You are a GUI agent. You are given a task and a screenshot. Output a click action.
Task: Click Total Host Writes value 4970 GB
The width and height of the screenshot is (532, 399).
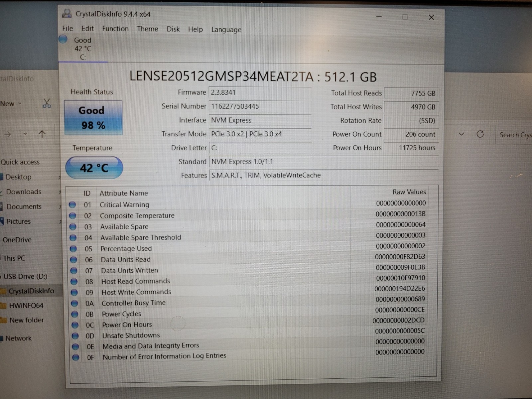tap(411, 107)
